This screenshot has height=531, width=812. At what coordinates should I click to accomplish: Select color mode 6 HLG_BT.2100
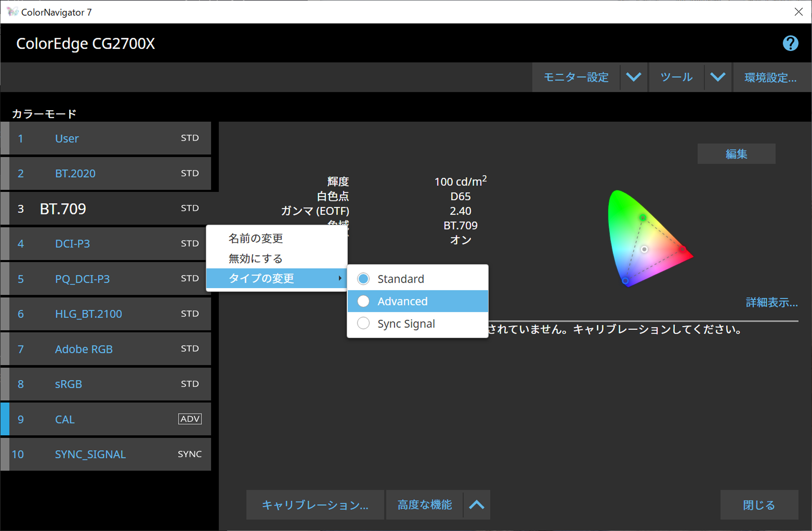106,314
